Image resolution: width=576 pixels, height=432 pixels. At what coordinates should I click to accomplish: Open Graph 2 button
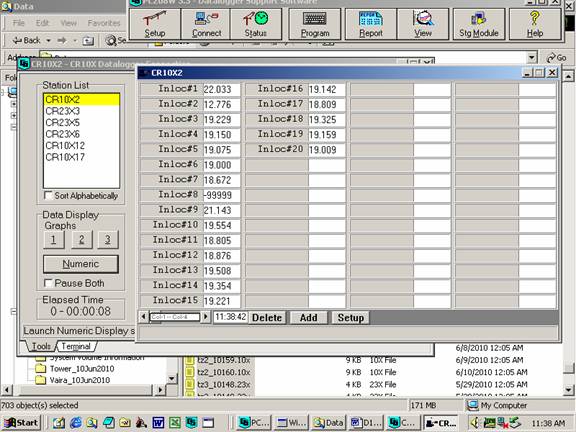[x=82, y=240]
